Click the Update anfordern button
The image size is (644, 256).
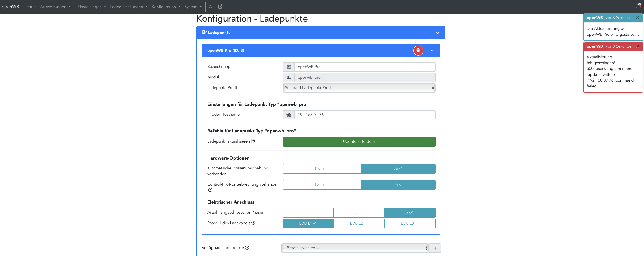359,142
